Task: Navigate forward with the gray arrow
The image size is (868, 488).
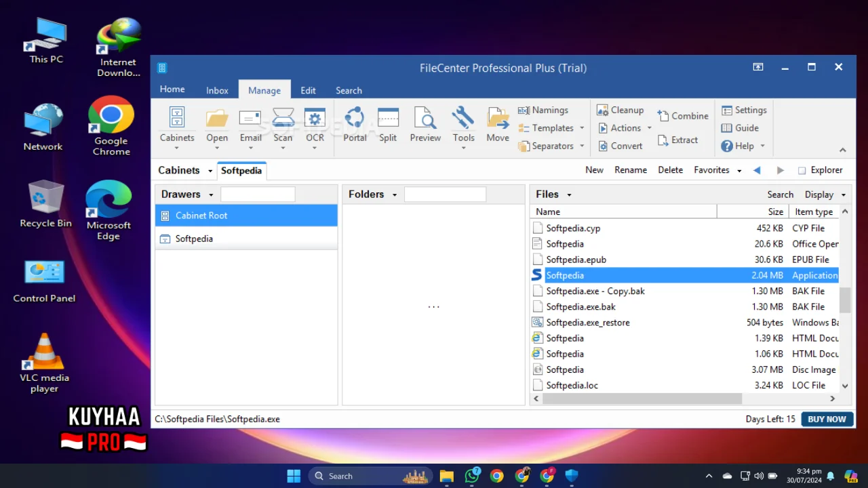Action: click(x=780, y=170)
